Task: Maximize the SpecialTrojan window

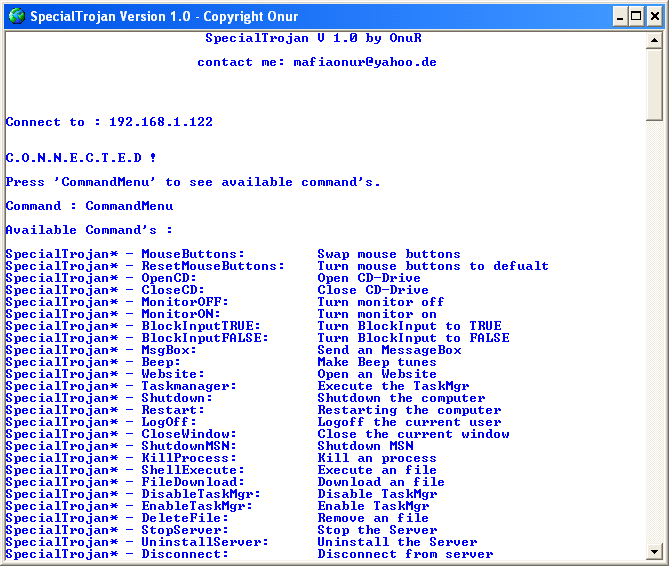Action: click(x=634, y=16)
